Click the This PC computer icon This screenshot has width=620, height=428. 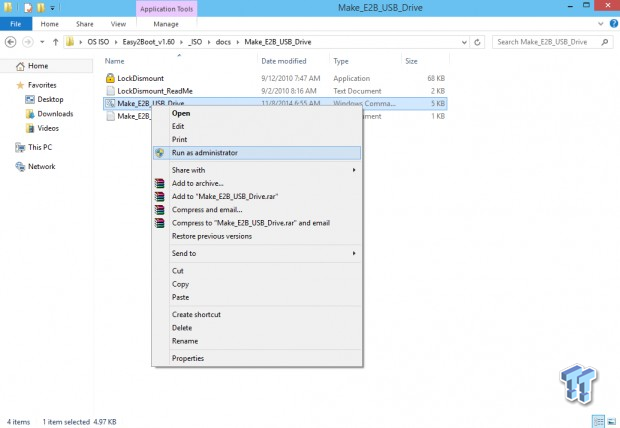click(x=20, y=148)
